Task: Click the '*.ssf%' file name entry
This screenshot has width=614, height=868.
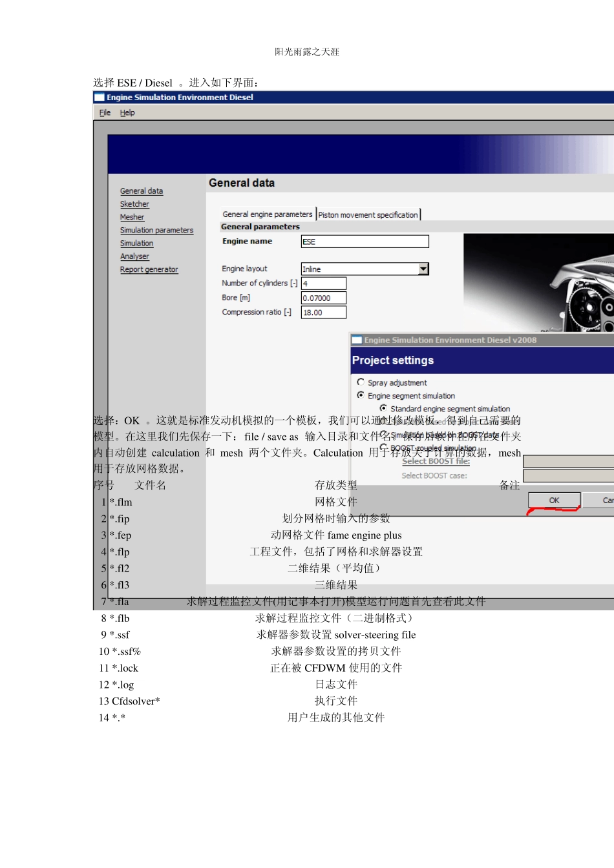Action: pyautogui.click(x=126, y=651)
